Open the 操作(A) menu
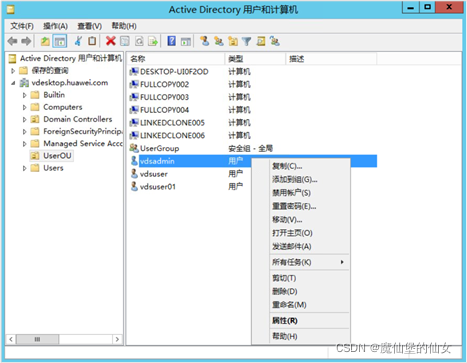The image size is (467, 363). click(55, 26)
